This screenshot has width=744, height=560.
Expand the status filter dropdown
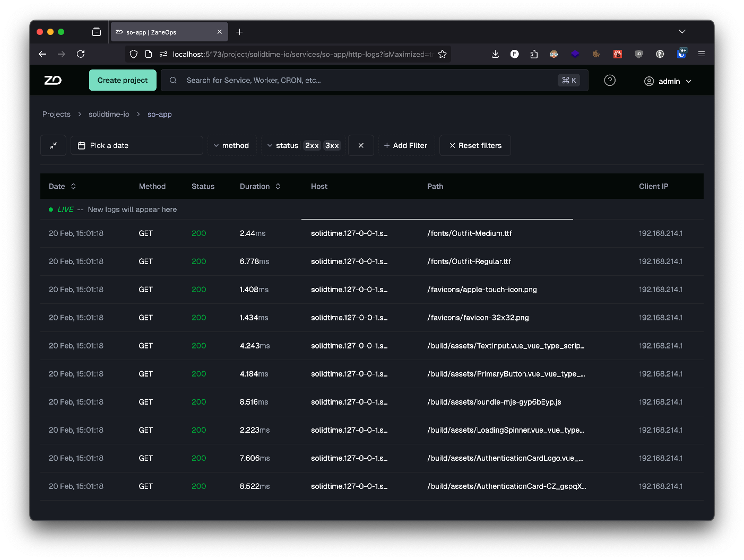tap(282, 145)
